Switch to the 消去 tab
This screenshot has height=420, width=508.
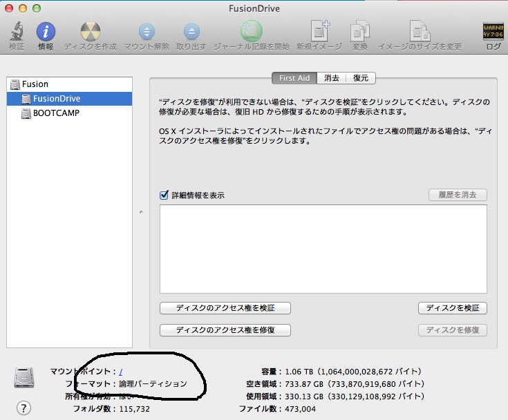pyautogui.click(x=332, y=78)
